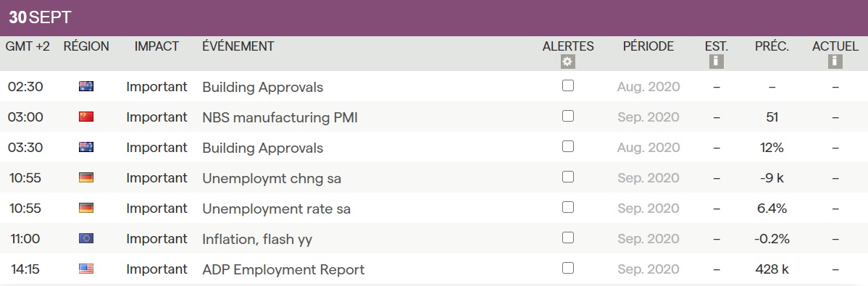Click China flag on NBS manufacturing PMI row
The height and width of the screenshot is (286, 868).
click(86, 117)
